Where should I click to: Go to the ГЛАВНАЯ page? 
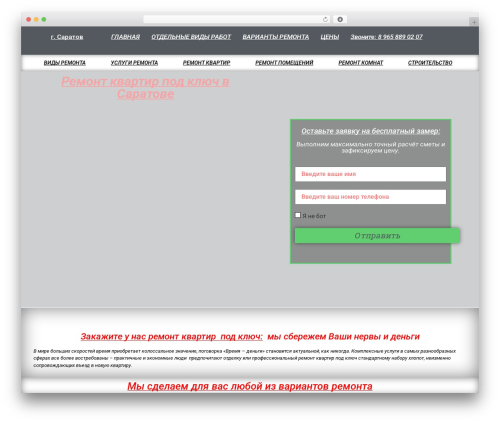coord(125,37)
